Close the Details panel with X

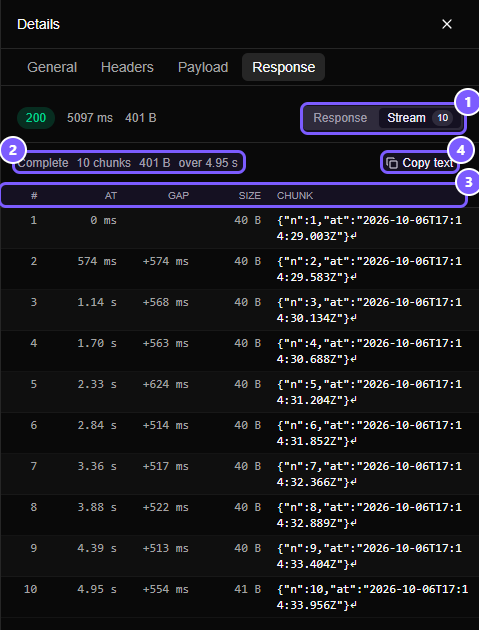click(447, 24)
